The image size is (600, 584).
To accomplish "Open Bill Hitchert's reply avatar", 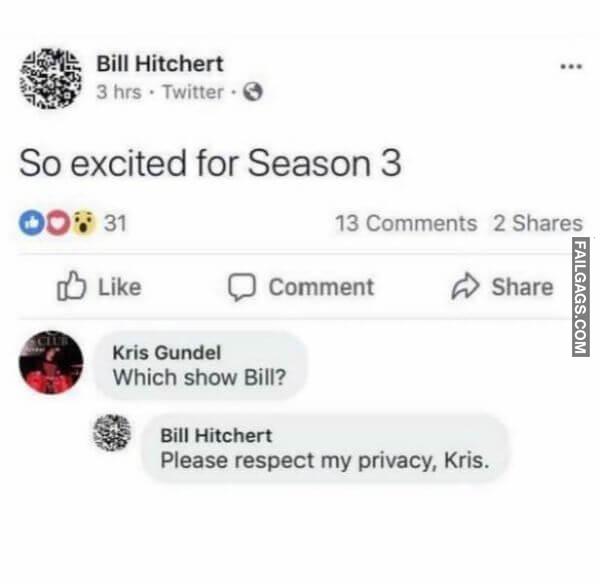I will (x=112, y=433).
